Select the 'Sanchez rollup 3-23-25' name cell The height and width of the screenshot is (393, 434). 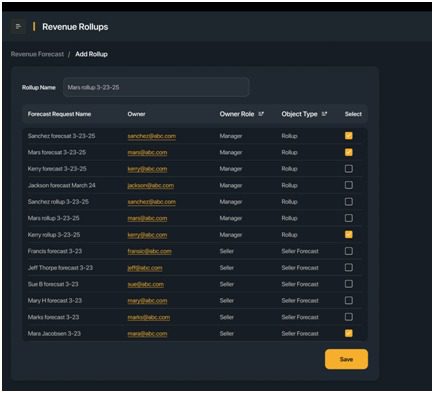(x=58, y=202)
